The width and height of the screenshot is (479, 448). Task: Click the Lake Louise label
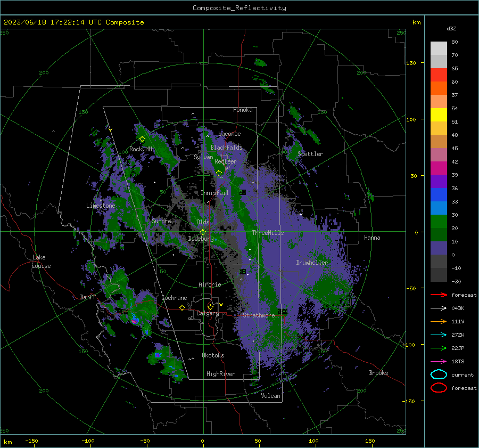point(41,262)
